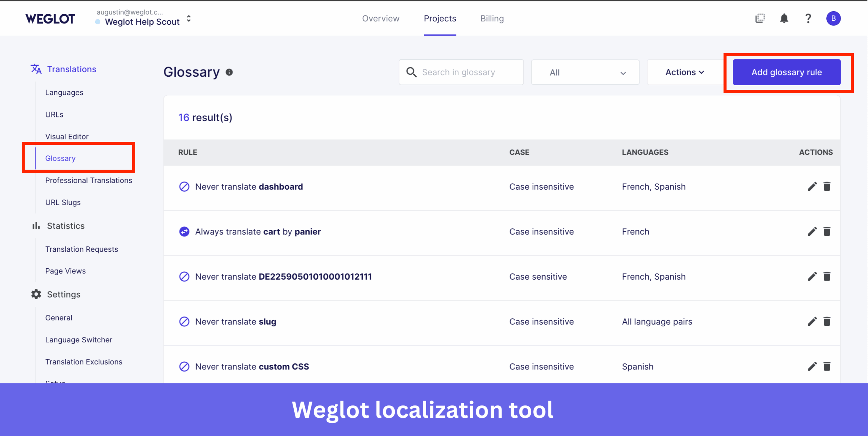Click the never-translate icon for custom CSS
Viewport: 868px width, 436px height.
click(x=184, y=366)
